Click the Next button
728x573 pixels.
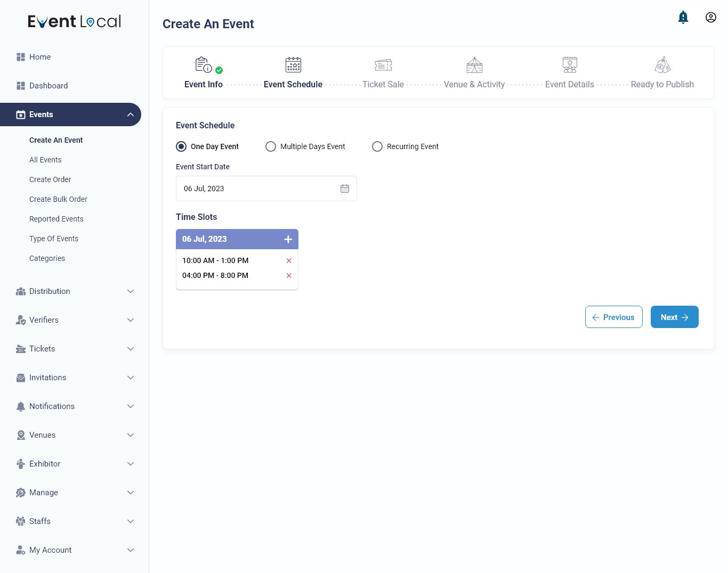coord(674,317)
